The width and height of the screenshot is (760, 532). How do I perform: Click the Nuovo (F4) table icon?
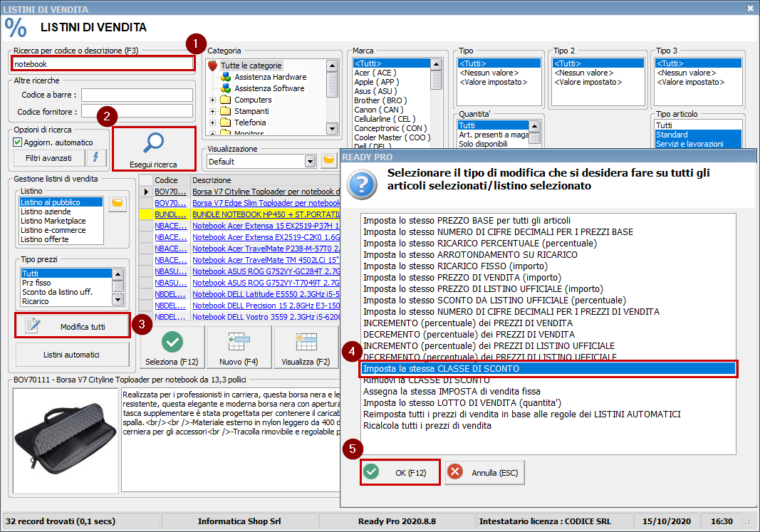click(239, 342)
